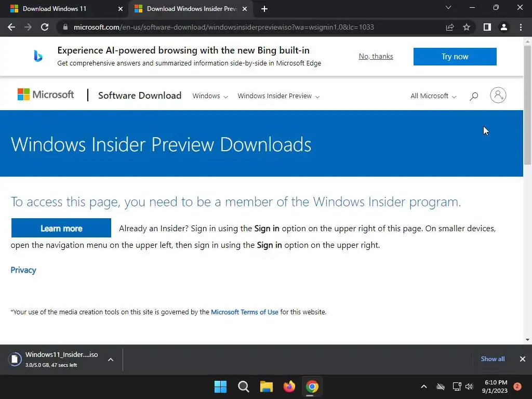Screen dimensions: 532x399
Task: Open the site search magnifier
Action: (x=474, y=96)
